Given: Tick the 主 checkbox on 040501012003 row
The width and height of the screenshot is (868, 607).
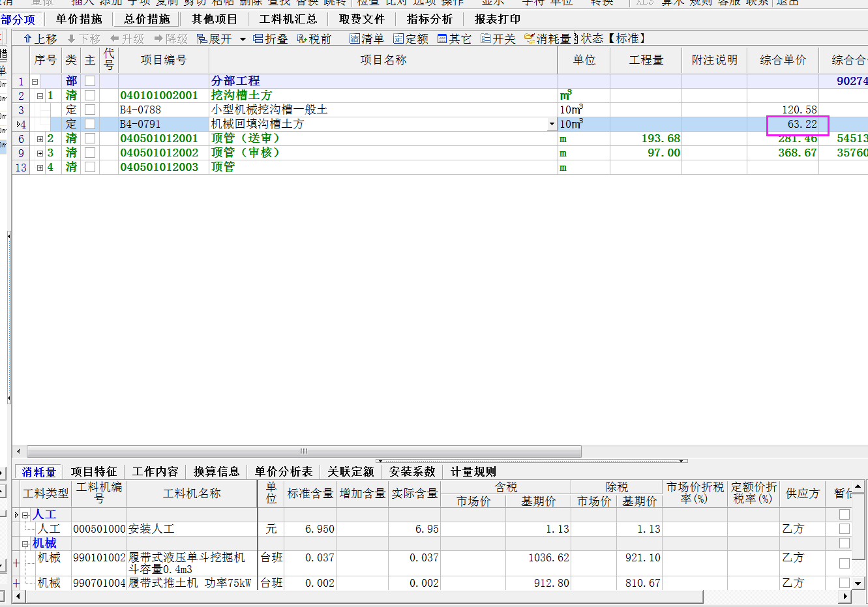Looking at the screenshot, I should (x=90, y=167).
